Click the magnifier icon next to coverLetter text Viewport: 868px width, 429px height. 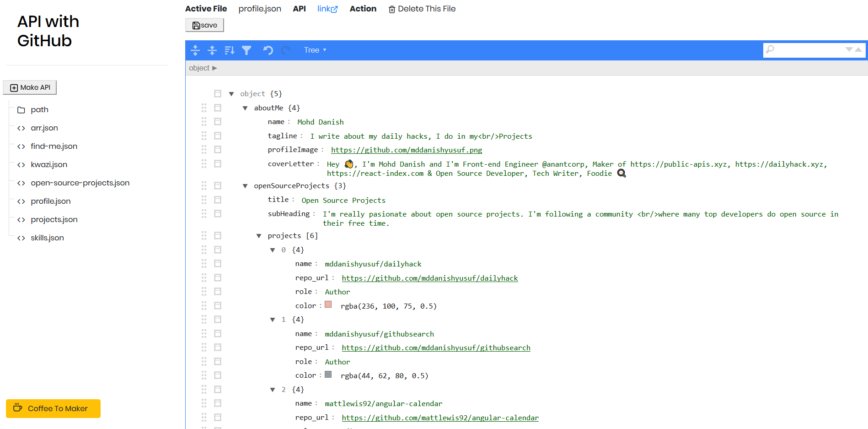[x=621, y=173]
